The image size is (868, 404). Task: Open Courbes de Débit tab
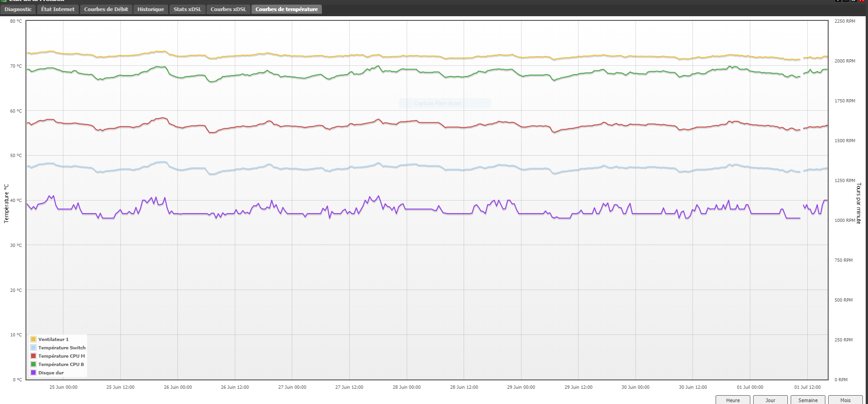click(106, 9)
